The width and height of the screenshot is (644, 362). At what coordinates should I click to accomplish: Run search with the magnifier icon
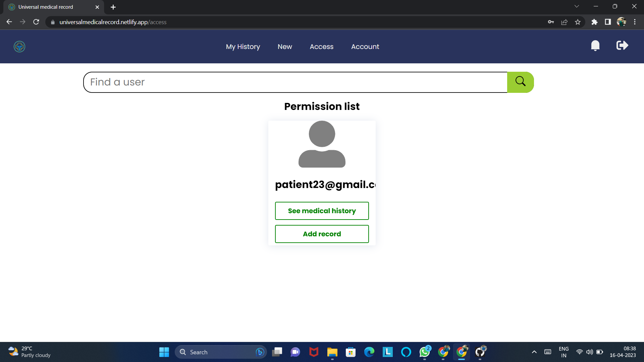tap(520, 82)
